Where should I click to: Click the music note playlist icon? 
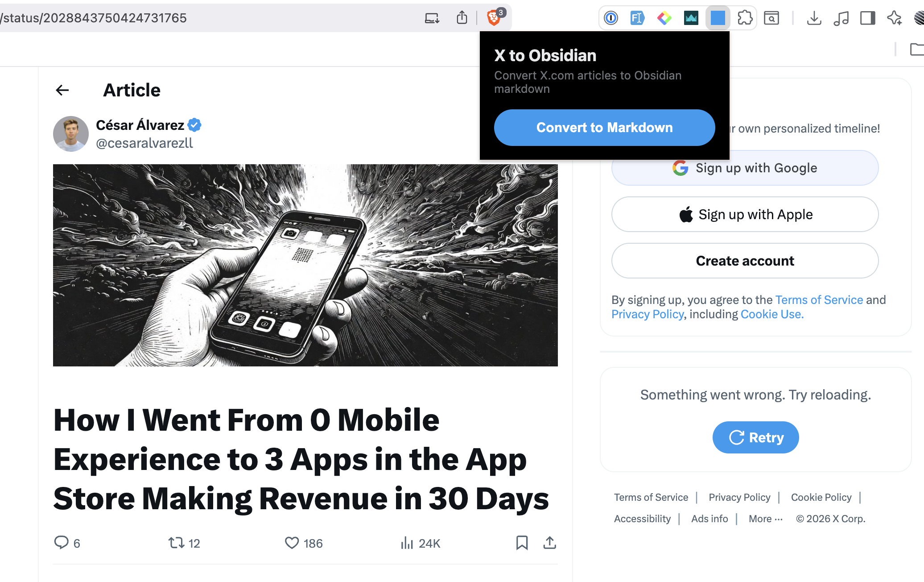pos(841,18)
